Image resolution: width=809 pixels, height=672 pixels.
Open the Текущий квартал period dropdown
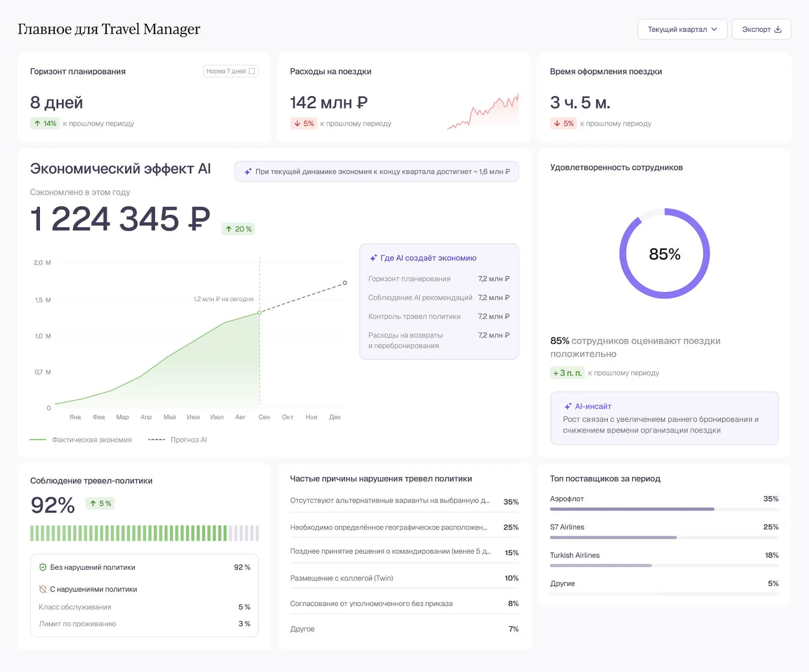click(682, 29)
